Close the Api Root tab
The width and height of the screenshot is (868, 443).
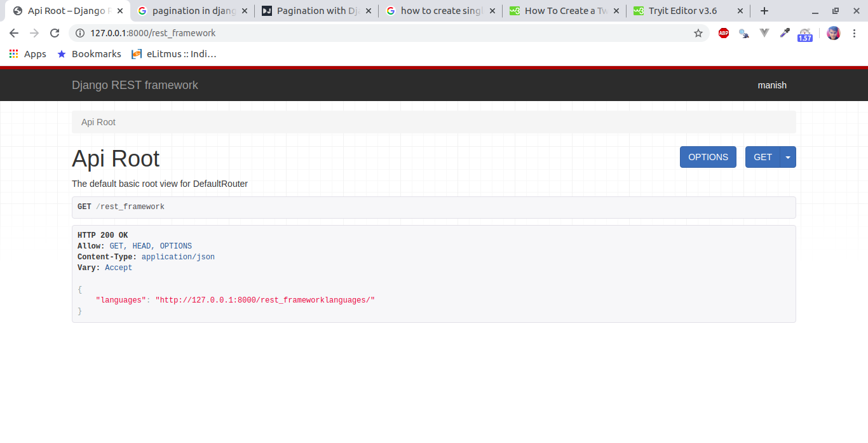[x=120, y=11]
